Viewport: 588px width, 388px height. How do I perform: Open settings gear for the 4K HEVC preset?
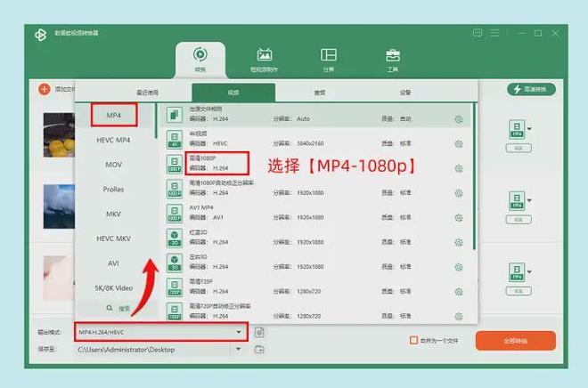[459, 144]
